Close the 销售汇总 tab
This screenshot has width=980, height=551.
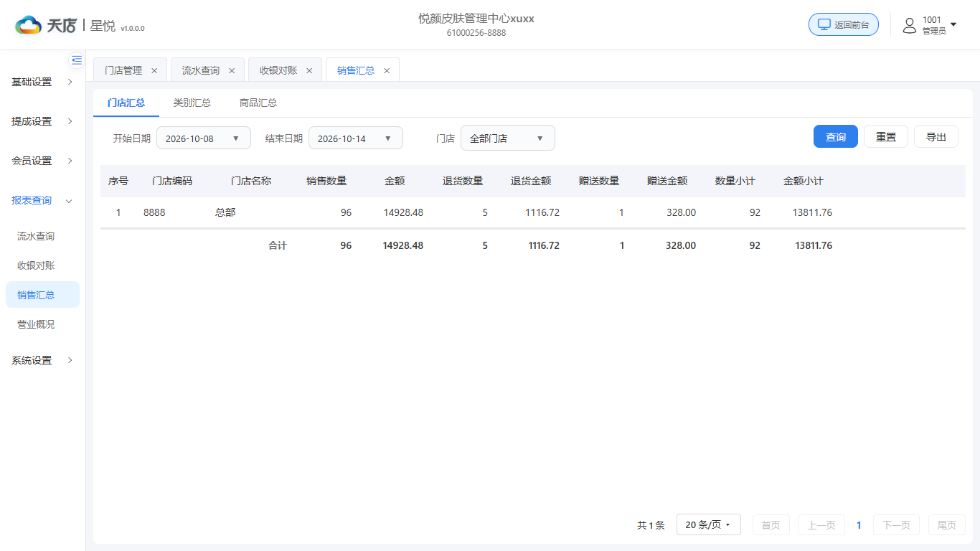(x=387, y=70)
